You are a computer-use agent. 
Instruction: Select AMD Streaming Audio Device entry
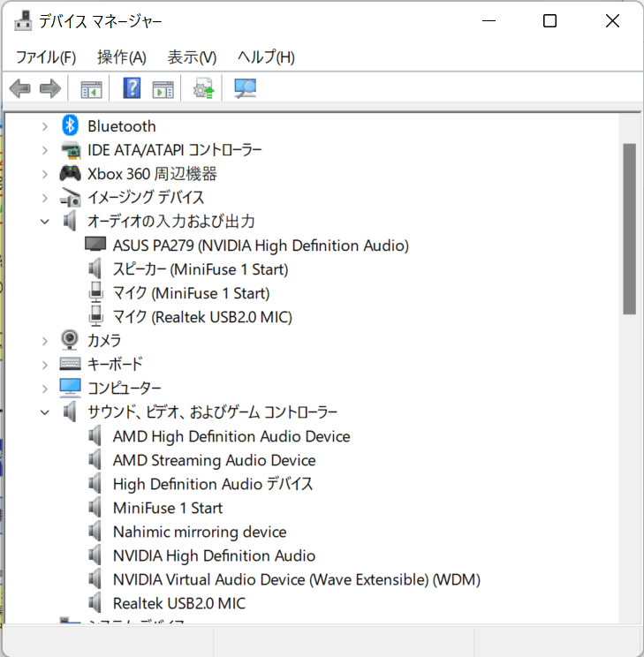click(215, 460)
